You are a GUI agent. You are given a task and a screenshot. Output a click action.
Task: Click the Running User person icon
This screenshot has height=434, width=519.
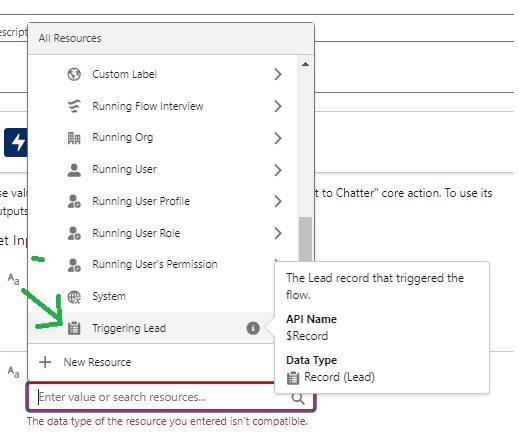(x=74, y=170)
